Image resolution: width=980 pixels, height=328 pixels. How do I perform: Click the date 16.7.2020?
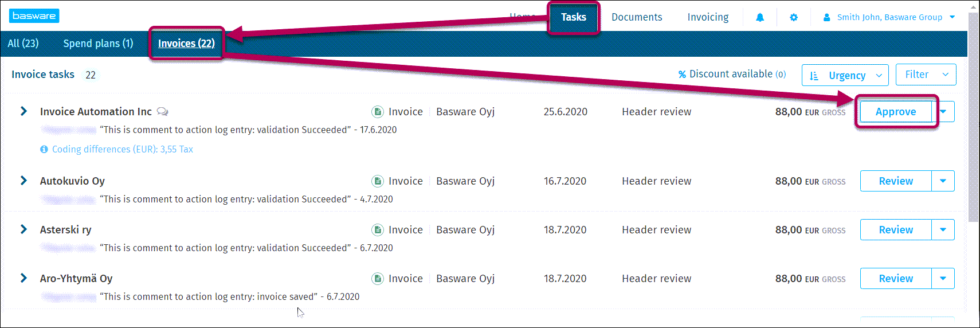coord(565,181)
